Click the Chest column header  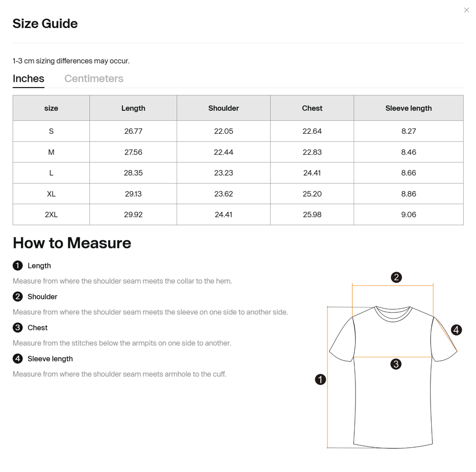(x=312, y=108)
